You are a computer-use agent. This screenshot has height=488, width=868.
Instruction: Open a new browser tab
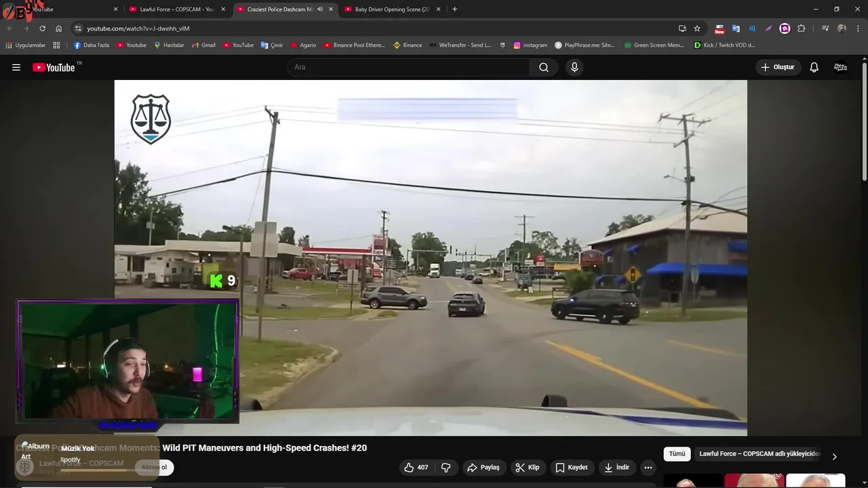[x=454, y=9]
